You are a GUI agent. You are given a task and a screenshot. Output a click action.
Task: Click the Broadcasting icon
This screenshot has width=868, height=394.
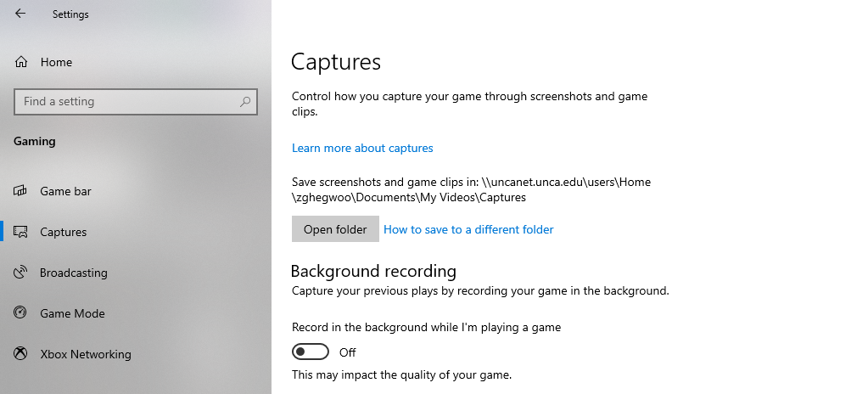pos(21,273)
